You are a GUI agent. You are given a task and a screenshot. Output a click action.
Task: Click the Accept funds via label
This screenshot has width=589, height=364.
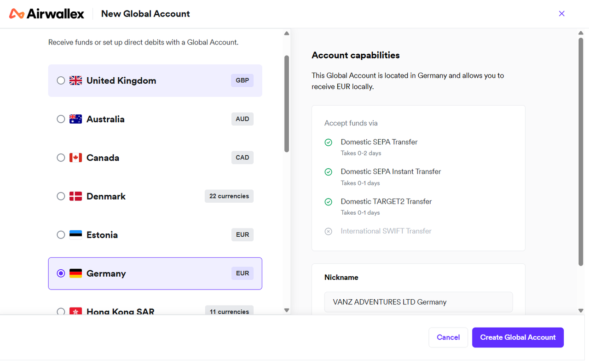(x=351, y=123)
